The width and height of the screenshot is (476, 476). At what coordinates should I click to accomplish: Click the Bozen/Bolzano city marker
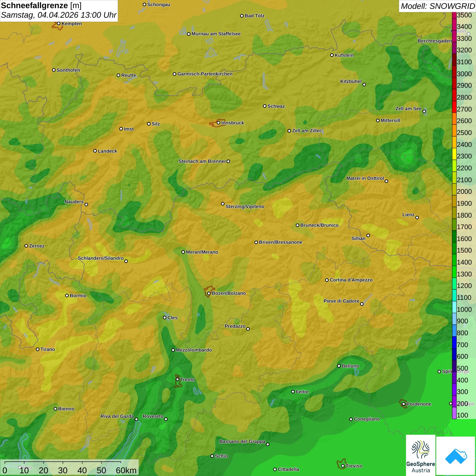coord(209,293)
